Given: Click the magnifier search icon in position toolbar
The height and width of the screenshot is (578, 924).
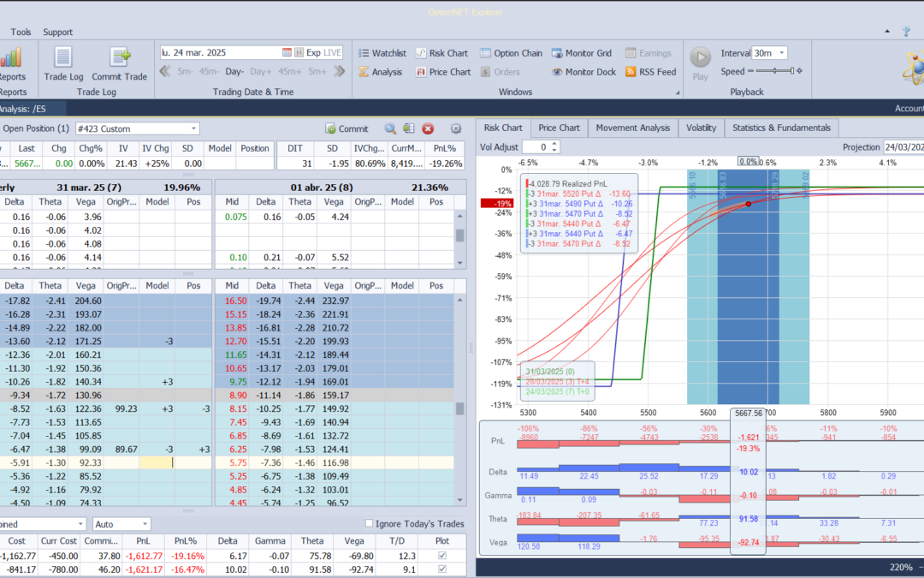Looking at the screenshot, I should [390, 128].
